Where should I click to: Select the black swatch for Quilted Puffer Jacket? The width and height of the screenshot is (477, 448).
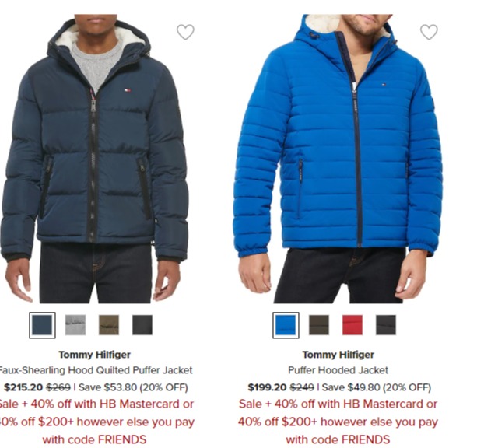click(x=142, y=325)
